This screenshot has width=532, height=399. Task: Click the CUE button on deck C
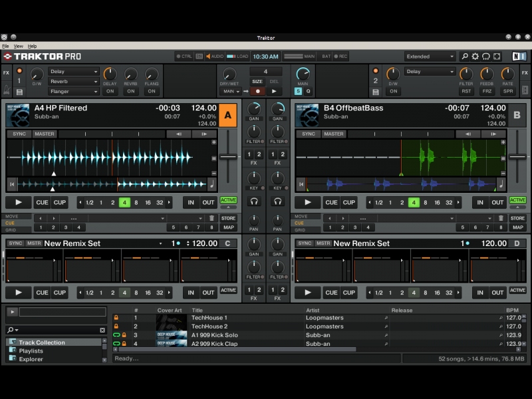point(42,292)
